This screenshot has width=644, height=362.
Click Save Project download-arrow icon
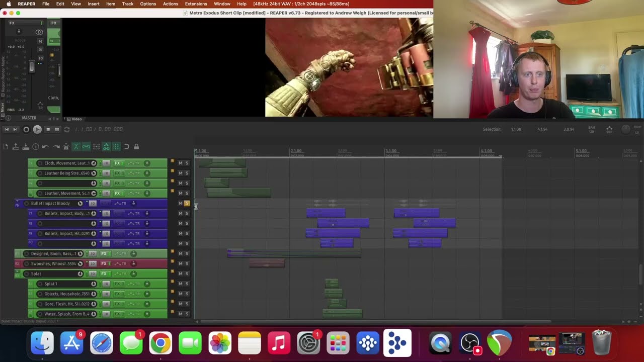(x=26, y=147)
